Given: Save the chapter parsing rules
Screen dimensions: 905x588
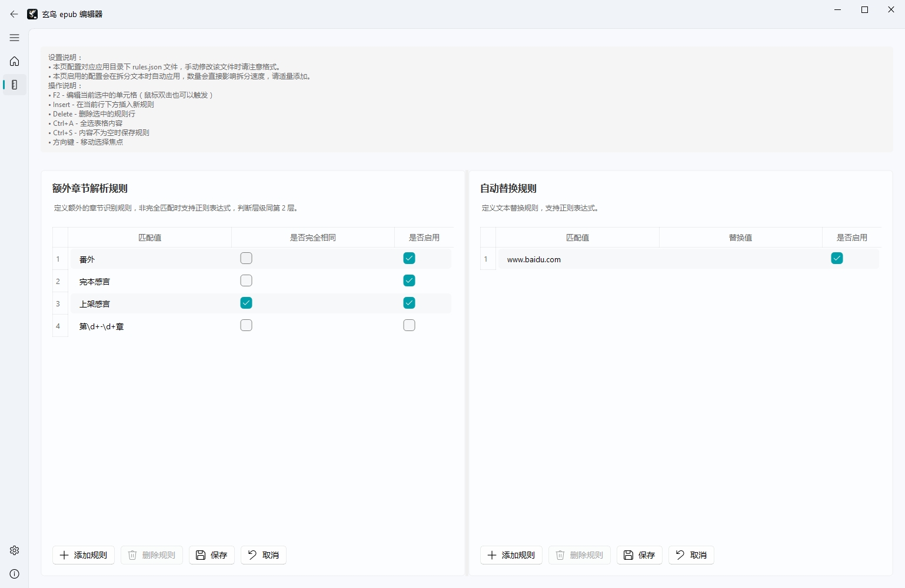Looking at the screenshot, I should pyautogui.click(x=212, y=555).
